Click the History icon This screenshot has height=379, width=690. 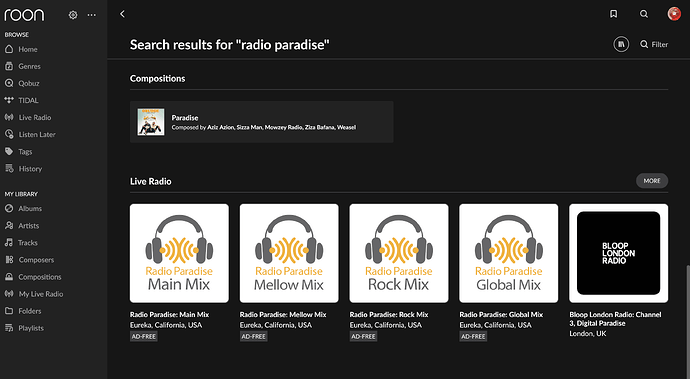point(9,169)
